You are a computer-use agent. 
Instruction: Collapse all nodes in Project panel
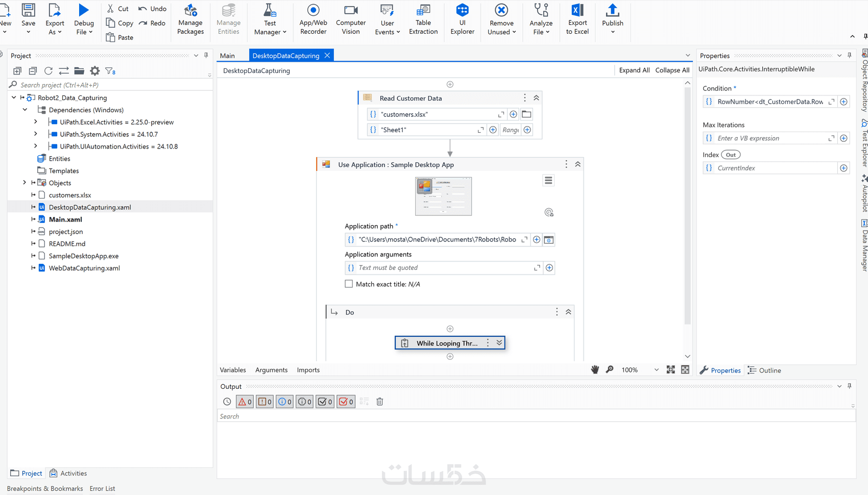(33, 71)
